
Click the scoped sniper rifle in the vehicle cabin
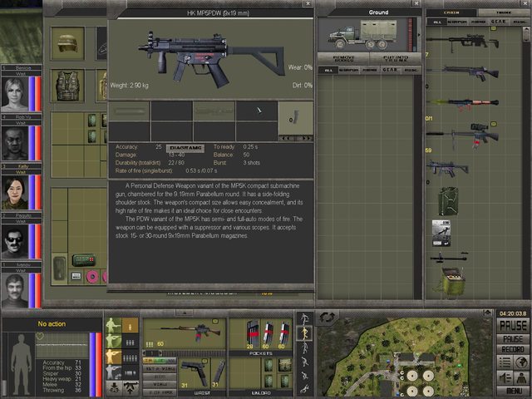(462, 42)
